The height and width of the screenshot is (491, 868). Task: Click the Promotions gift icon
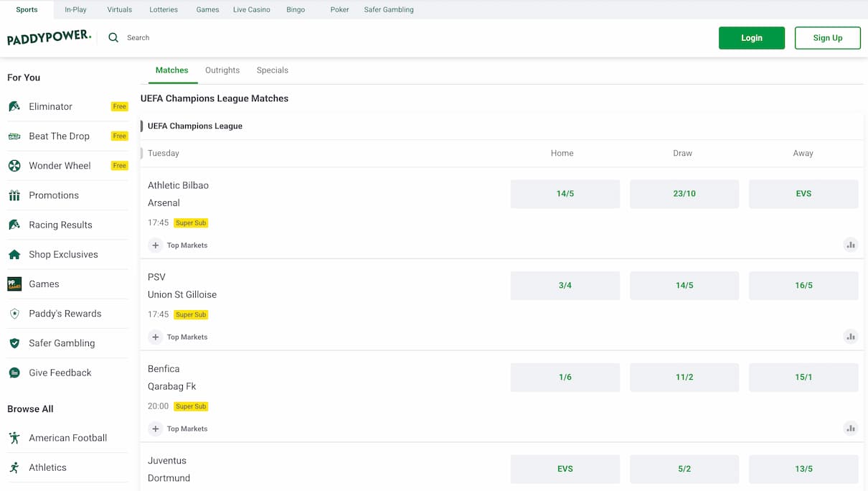[14, 195]
